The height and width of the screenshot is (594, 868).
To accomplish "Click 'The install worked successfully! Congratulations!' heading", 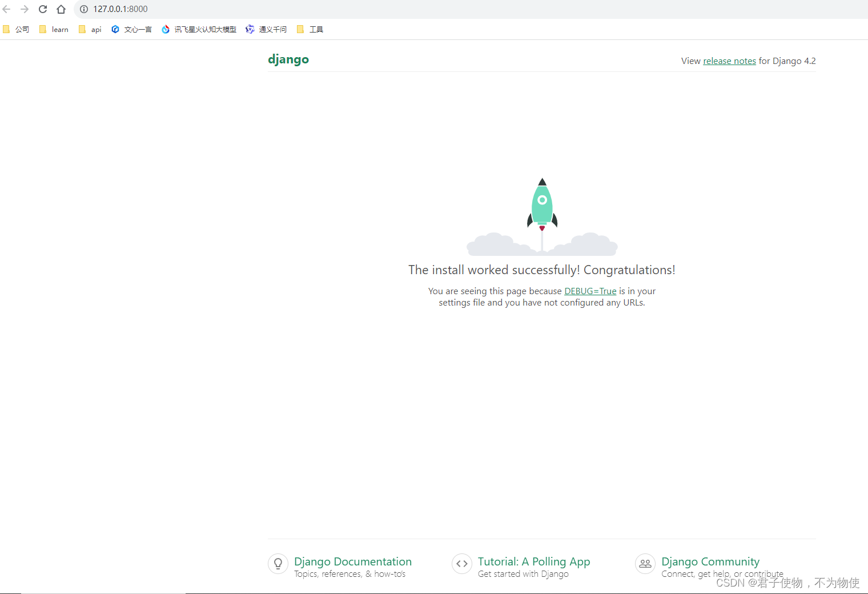I will (542, 270).
